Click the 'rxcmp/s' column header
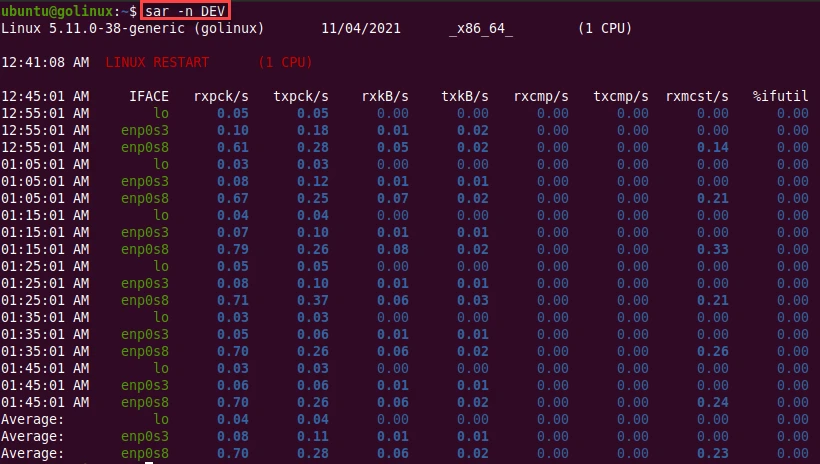This screenshot has width=820, height=464. [x=541, y=96]
